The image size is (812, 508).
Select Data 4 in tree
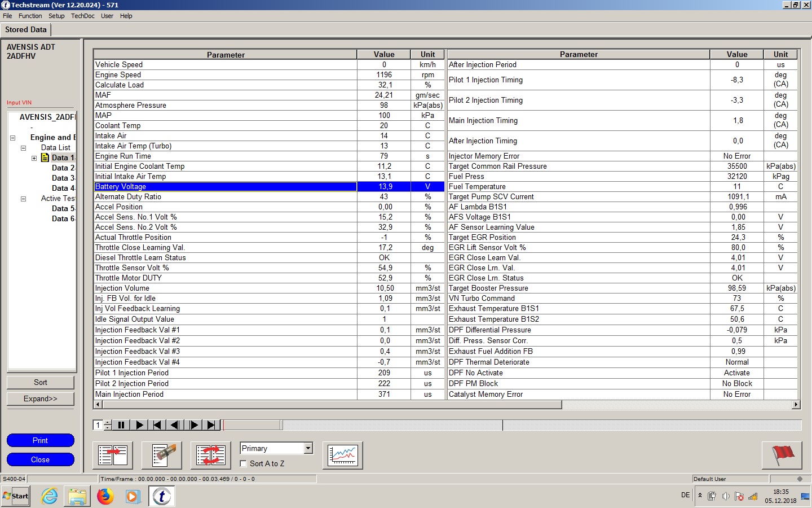click(63, 188)
